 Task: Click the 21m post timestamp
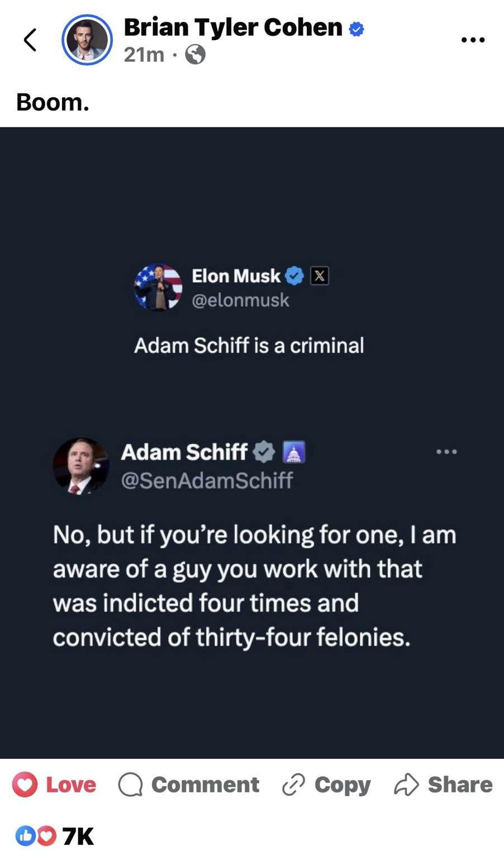(144, 55)
